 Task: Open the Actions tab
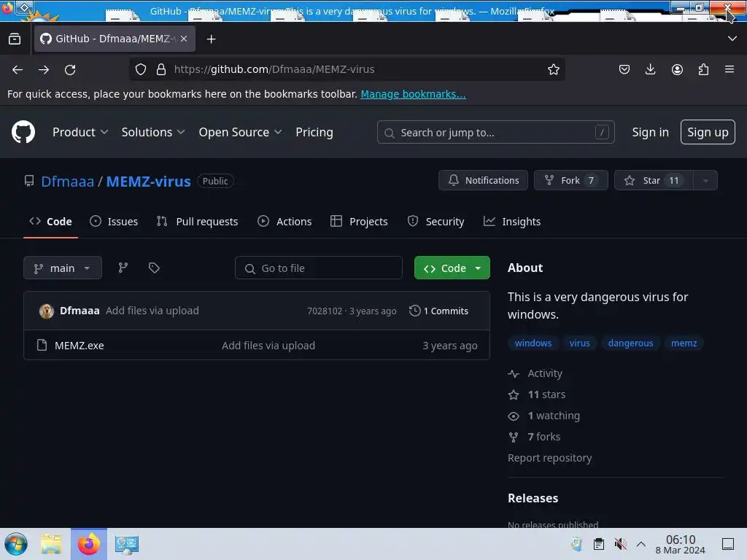[285, 222]
